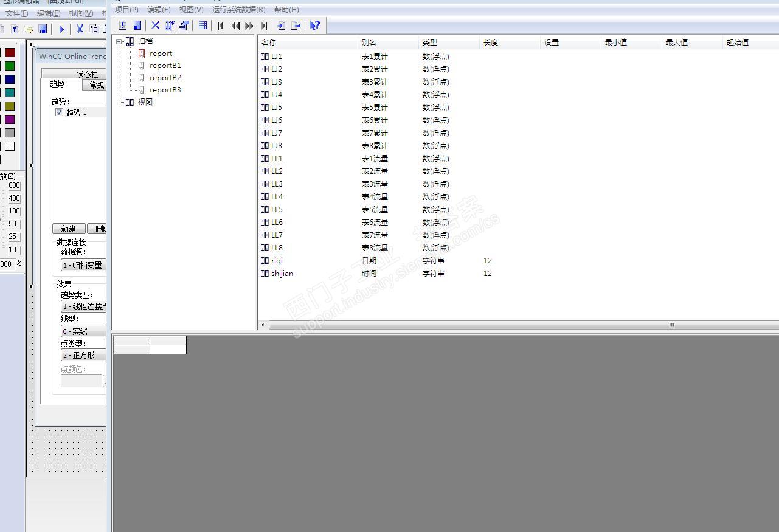Select the reportB2 archive in the tree
This screenshot has width=779, height=532.
coord(165,78)
